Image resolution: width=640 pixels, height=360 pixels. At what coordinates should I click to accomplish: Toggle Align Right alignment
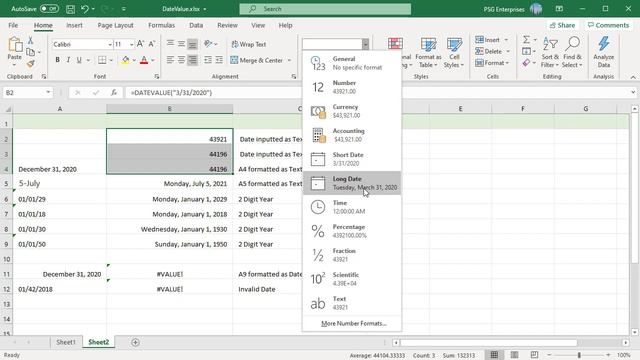click(192, 60)
